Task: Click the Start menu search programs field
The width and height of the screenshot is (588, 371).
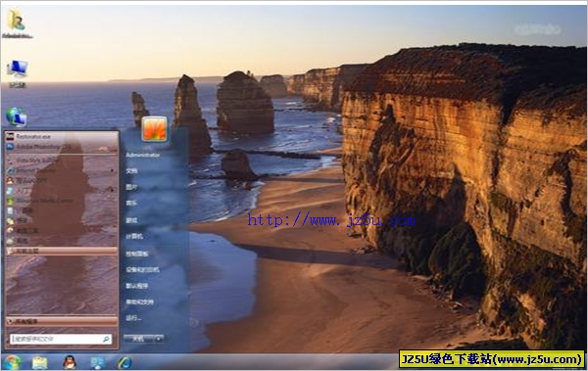Action: [61, 339]
